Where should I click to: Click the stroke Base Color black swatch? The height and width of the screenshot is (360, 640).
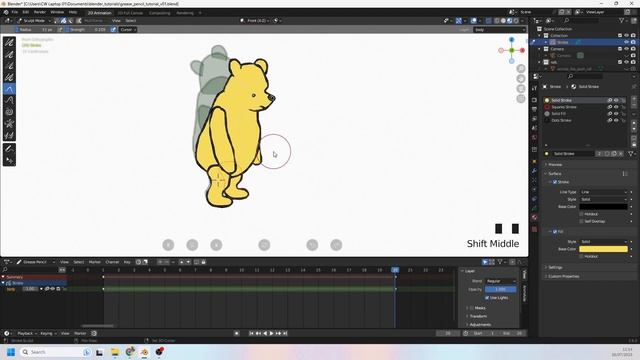point(603,207)
